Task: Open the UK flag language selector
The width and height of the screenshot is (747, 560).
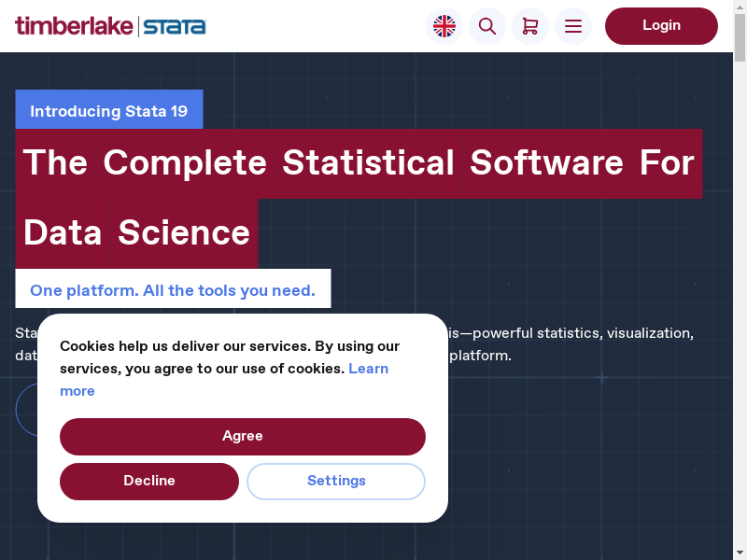Action: click(x=444, y=26)
